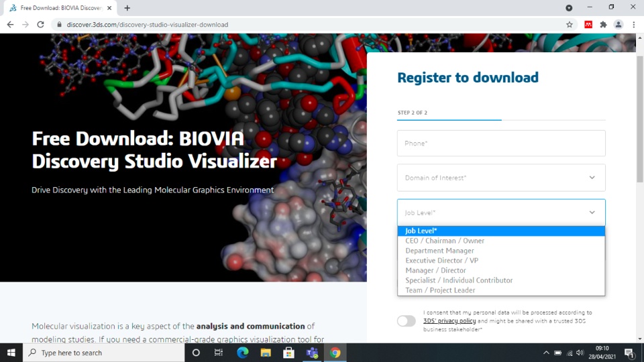This screenshot has height=362, width=644.
Task: Click the Phone input field
Action: point(501,143)
